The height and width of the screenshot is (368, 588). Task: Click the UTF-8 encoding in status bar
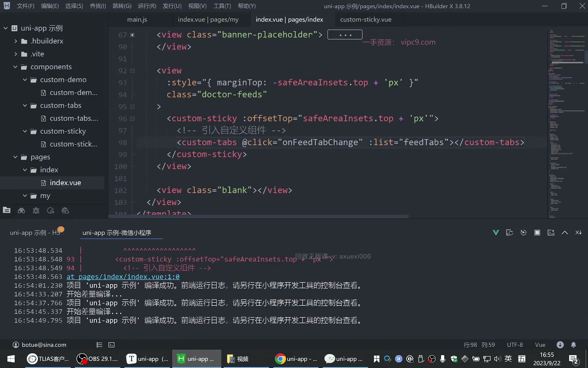click(515, 345)
